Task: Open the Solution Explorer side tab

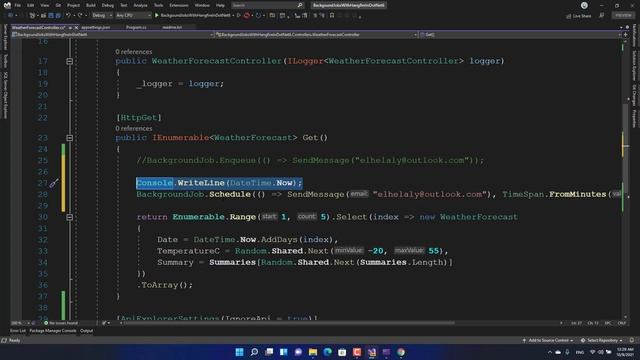Action: pyautogui.click(x=634, y=65)
